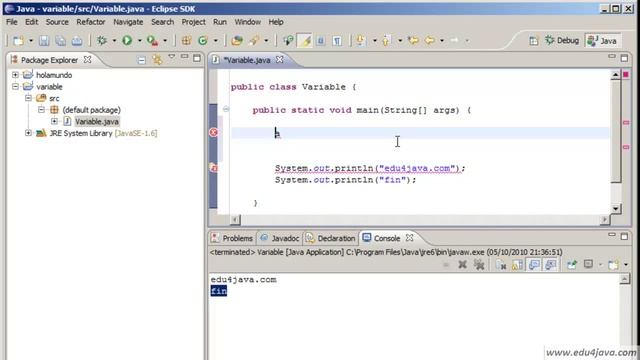Screen dimensions: 640x360
Task: Collapse the main method fold marker
Action: click(226, 109)
